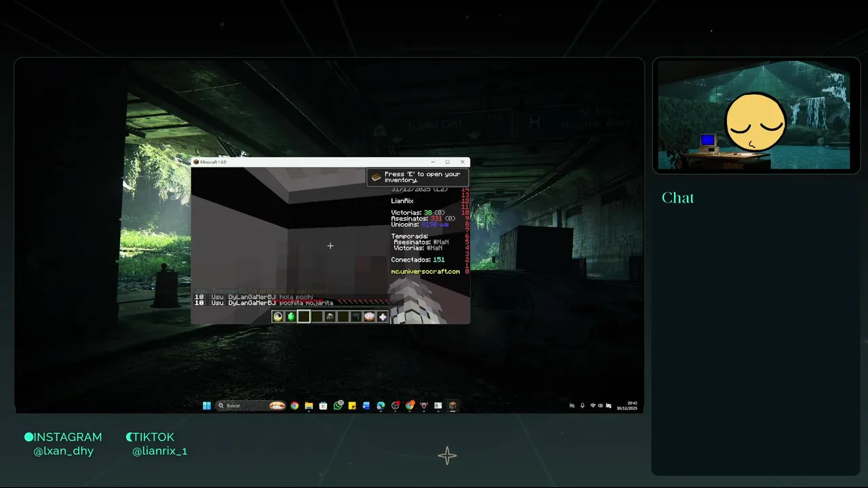
Task: Click the chat message 'pochita mojarita'
Action: 306,303
